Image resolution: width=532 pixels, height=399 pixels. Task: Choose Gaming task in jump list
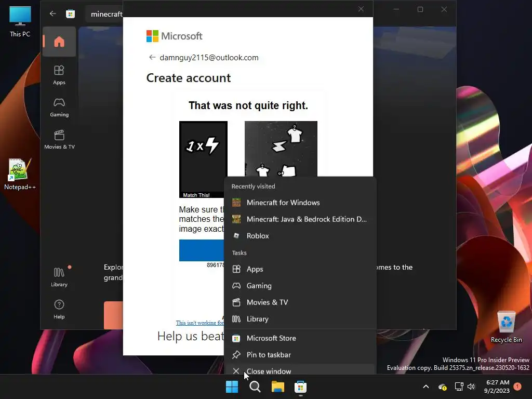(x=300, y=286)
